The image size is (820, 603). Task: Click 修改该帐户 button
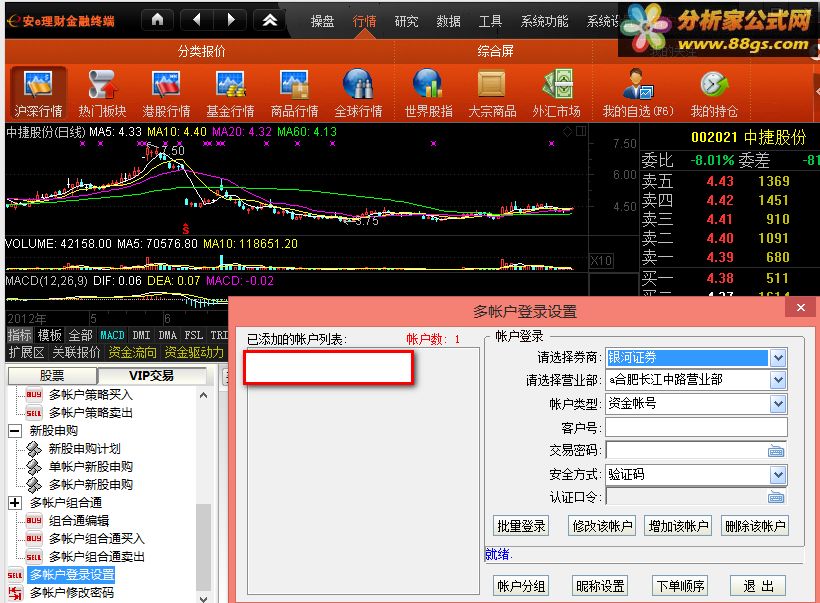pos(602,526)
